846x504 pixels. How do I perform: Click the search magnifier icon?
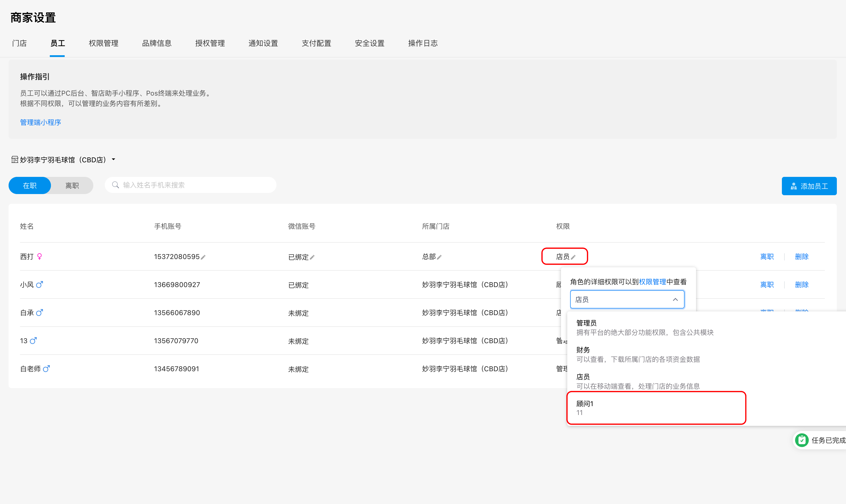pos(115,185)
